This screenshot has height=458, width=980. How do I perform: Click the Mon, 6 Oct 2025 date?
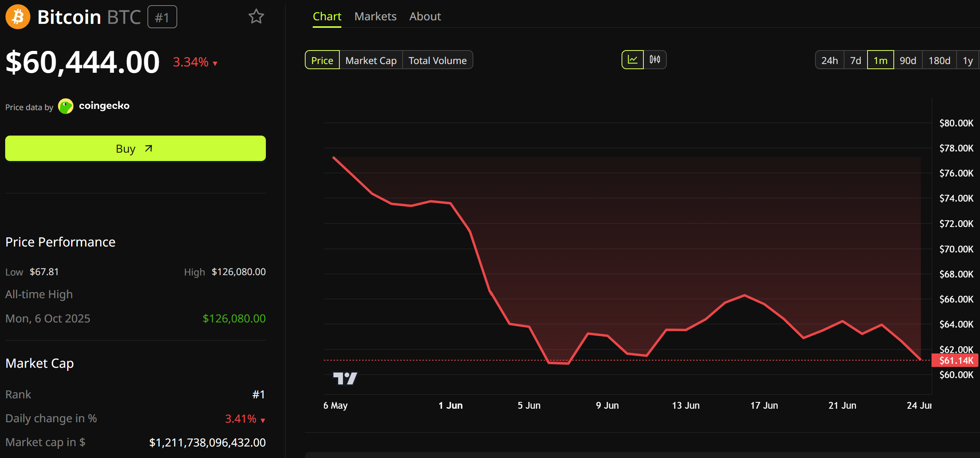coord(48,318)
